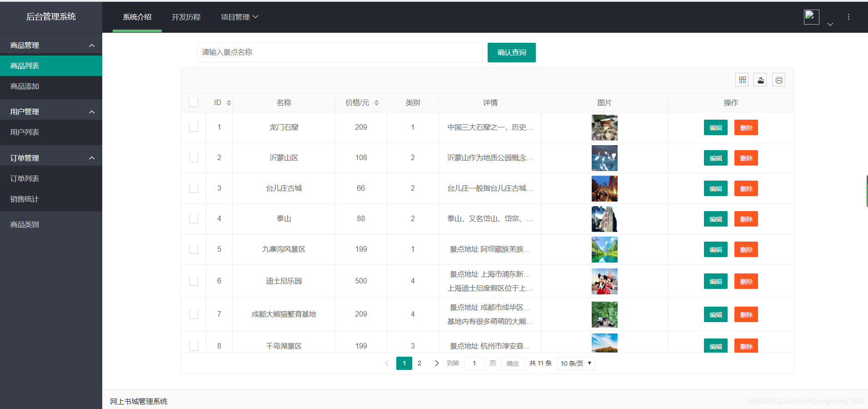Sort by 价格/元 column arrows
The height and width of the screenshot is (409, 868).
[x=376, y=103]
